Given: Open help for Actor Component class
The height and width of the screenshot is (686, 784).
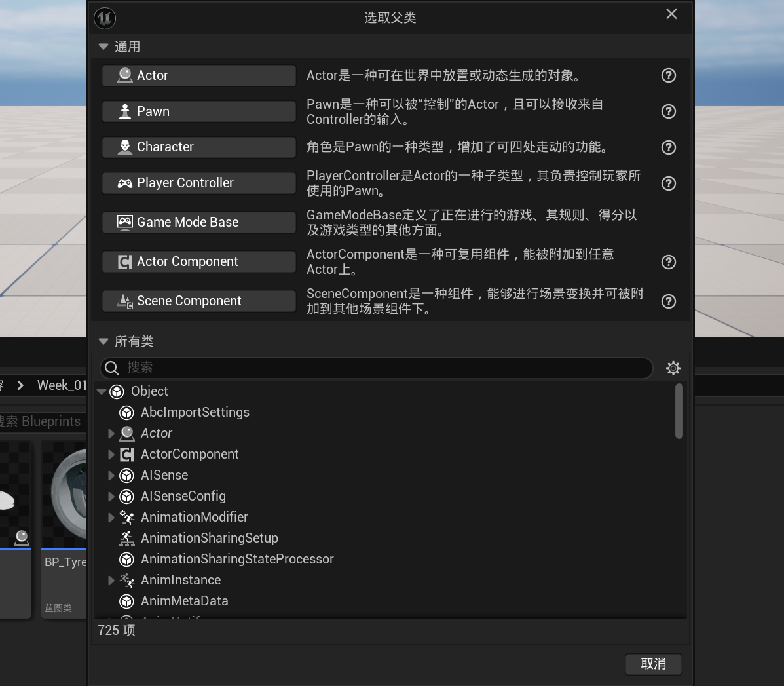Looking at the screenshot, I should pos(669,262).
